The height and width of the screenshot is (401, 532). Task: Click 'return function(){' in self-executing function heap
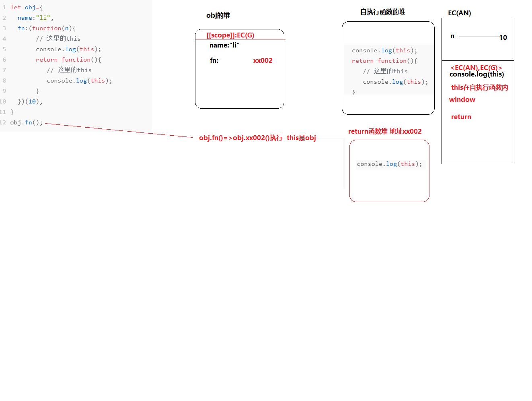coord(384,61)
